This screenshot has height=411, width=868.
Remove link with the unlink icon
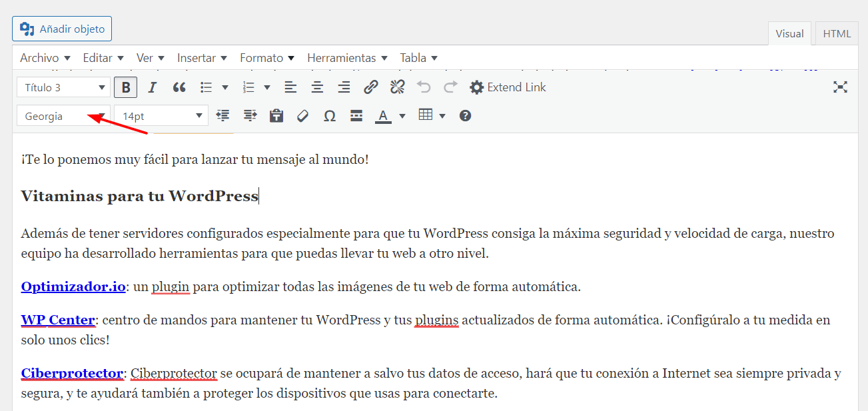[397, 87]
